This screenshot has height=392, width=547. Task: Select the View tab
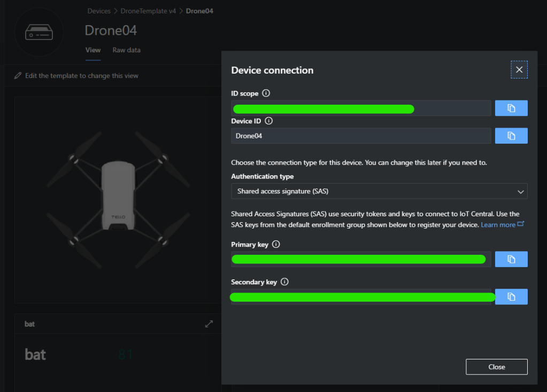point(93,50)
